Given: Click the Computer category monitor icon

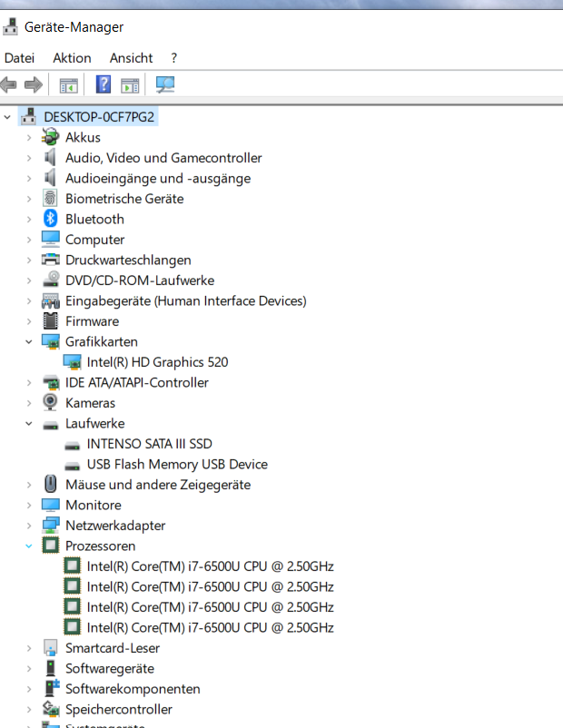Looking at the screenshot, I should point(50,239).
